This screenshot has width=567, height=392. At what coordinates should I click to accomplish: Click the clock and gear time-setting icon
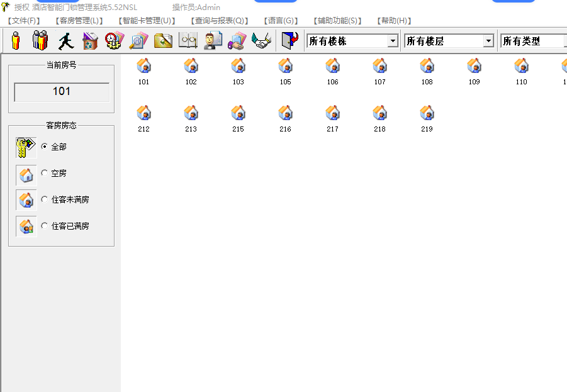click(113, 40)
